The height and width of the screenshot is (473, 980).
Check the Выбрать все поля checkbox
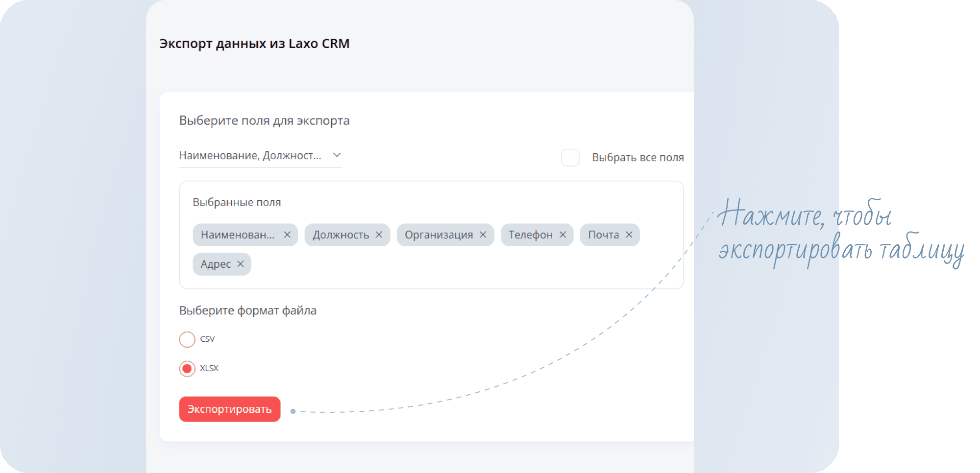[570, 158]
